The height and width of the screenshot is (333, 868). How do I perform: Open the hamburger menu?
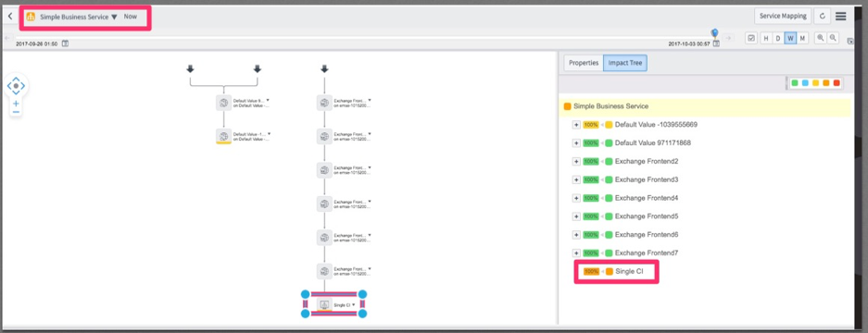pyautogui.click(x=841, y=16)
